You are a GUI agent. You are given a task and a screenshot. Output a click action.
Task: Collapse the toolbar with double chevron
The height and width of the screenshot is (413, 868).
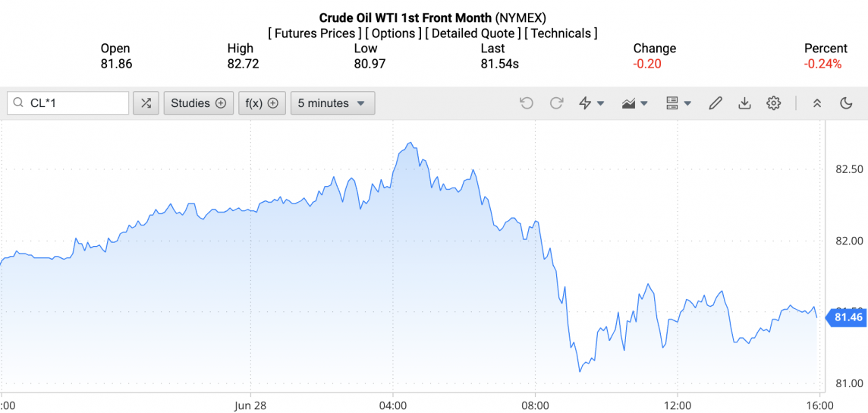(x=817, y=103)
